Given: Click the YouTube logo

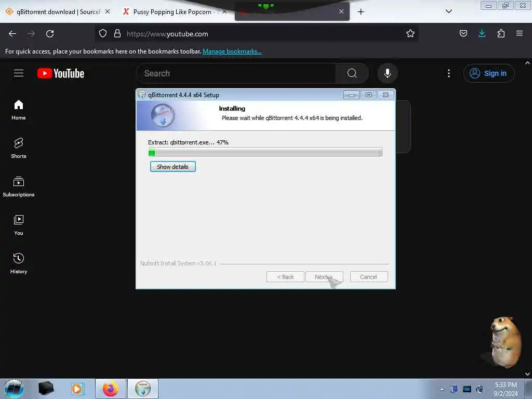Looking at the screenshot, I should point(61,73).
